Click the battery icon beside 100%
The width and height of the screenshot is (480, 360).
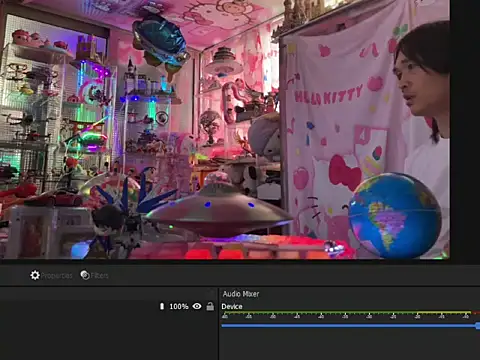pyautogui.click(x=162, y=306)
